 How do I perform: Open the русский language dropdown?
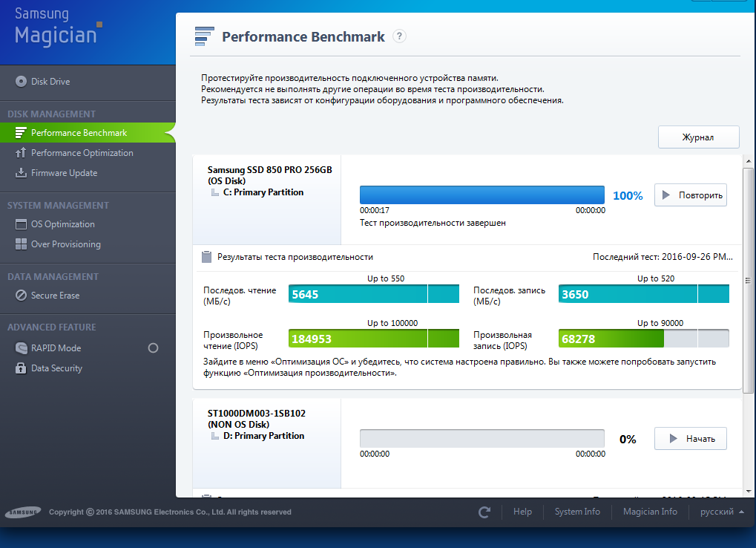point(722,512)
